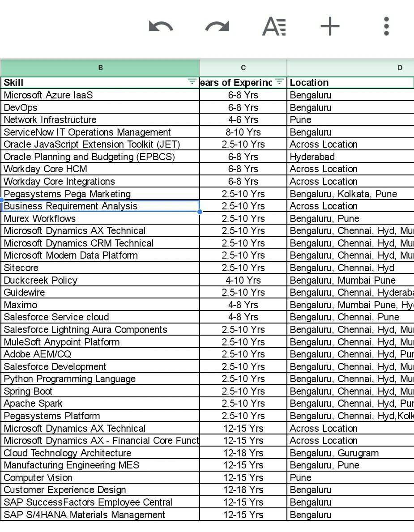Image resolution: width=414 pixels, height=532 pixels.
Task: Select the Sitecore cell
Action: click(100, 268)
